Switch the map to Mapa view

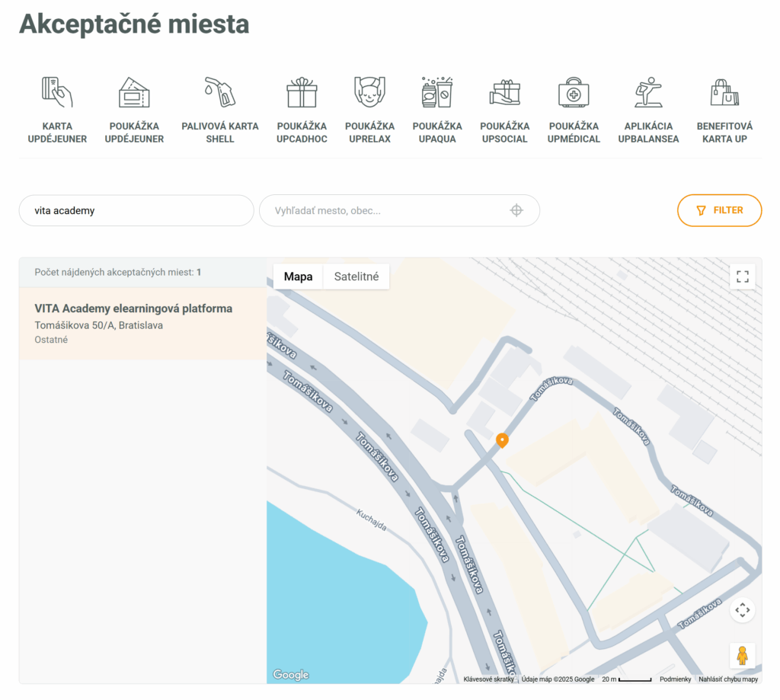pyautogui.click(x=298, y=276)
